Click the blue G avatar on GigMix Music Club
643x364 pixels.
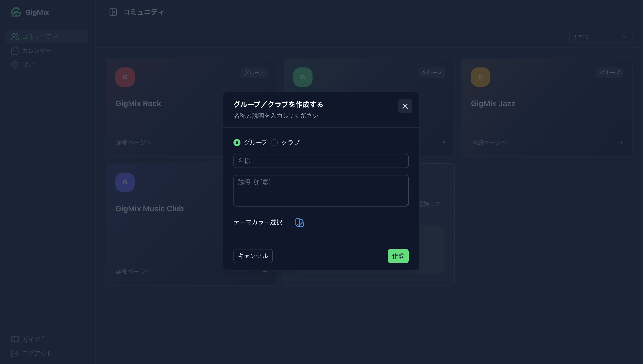point(125,182)
